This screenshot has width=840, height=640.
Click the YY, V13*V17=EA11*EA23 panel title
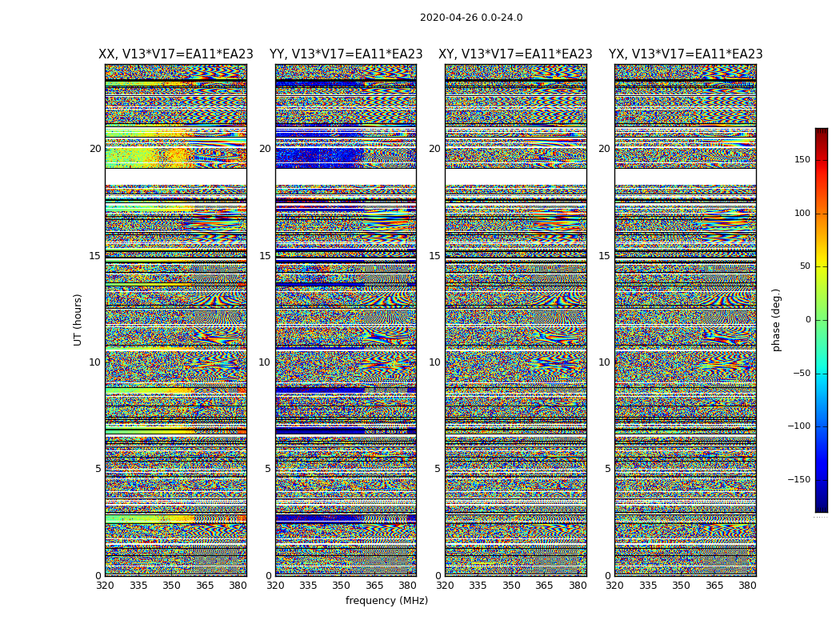(x=346, y=54)
